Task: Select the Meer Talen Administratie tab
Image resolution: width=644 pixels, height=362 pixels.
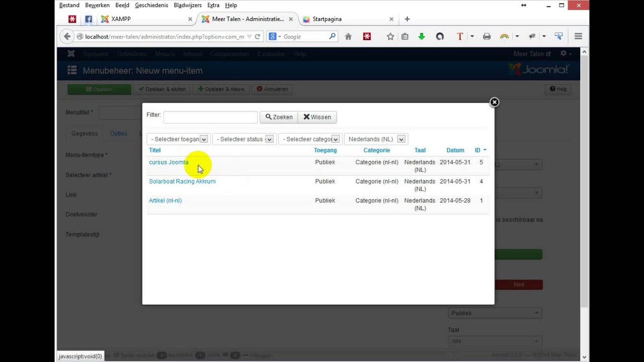Action: (247, 19)
